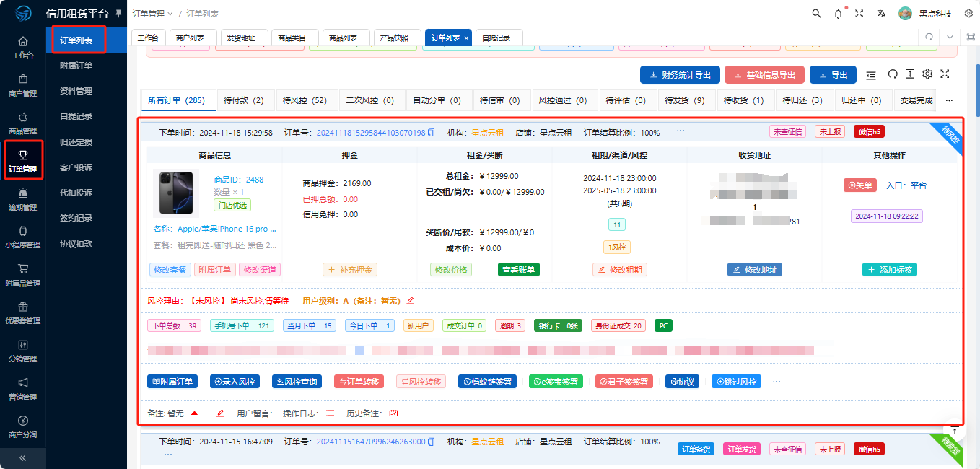
Task: Go to 分销管理 in the sidebar
Action: [22, 351]
